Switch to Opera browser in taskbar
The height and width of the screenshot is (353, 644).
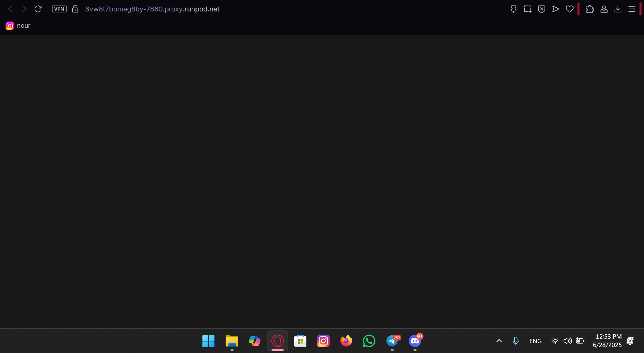277,341
